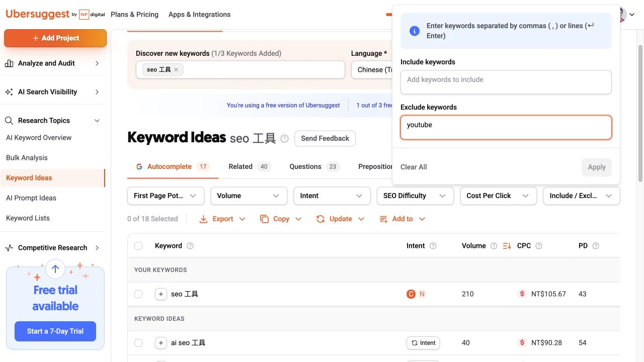Click the info icon next to PD column
The width and height of the screenshot is (644, 362).
pyautogui.click(x=596, y=246)
